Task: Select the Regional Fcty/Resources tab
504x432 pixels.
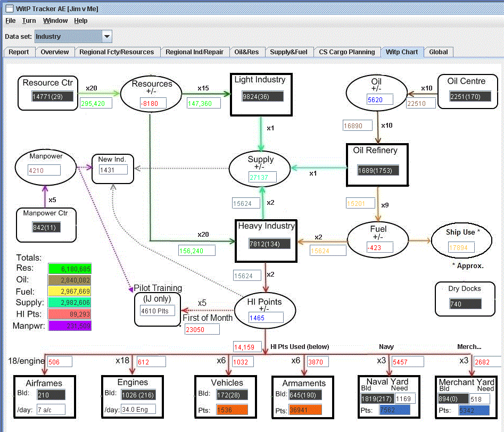Action: pos(117,52)
